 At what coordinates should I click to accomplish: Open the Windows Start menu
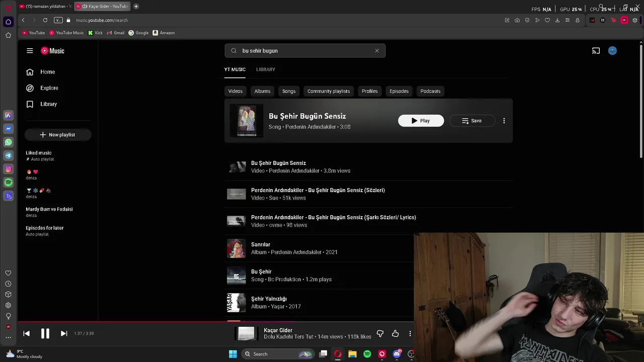pyautogui.click(x=233, y=354)
